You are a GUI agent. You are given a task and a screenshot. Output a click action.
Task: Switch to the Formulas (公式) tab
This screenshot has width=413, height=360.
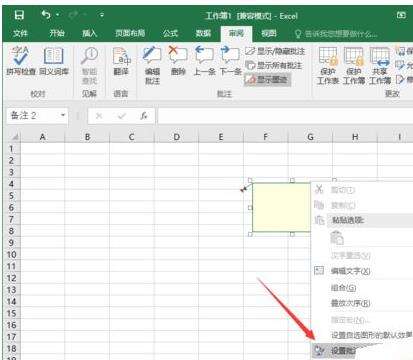click(170, 33)
